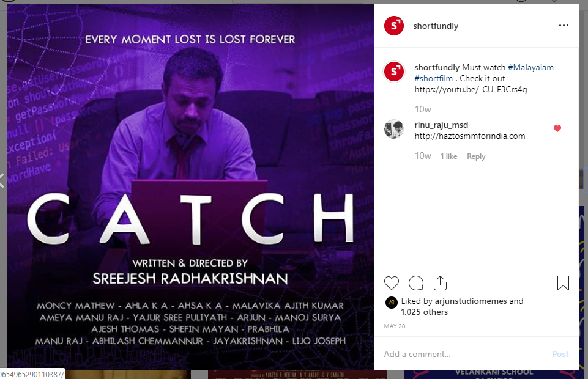Open the comment speech bubble icon
Screen dimensions: 588x379
point(416,283)
